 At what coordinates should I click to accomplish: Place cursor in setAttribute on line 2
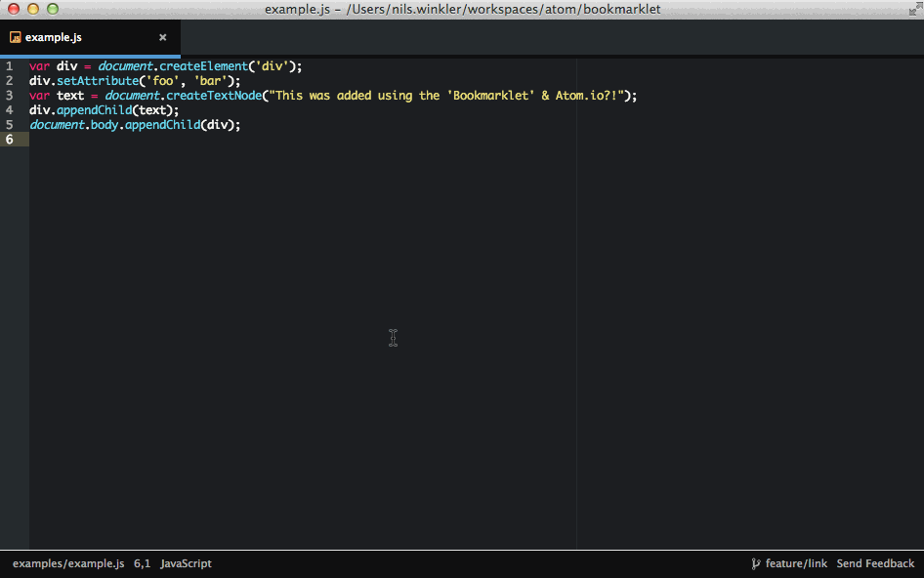pyautogui.click(x=98, y=81)
